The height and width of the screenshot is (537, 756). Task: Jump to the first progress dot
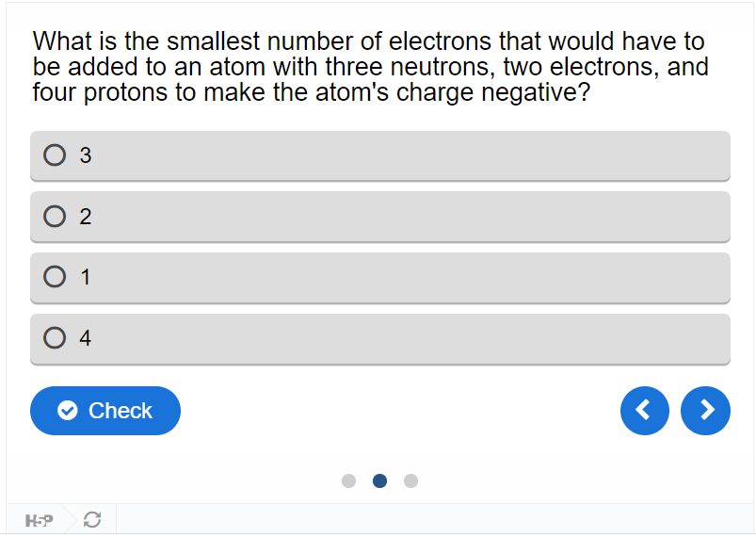tap(348, 481)
